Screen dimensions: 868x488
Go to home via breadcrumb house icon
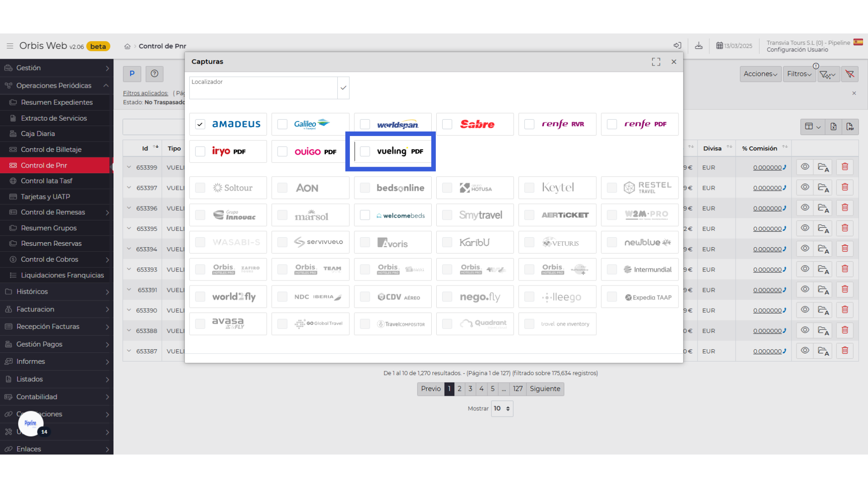(x=127, y=46)
